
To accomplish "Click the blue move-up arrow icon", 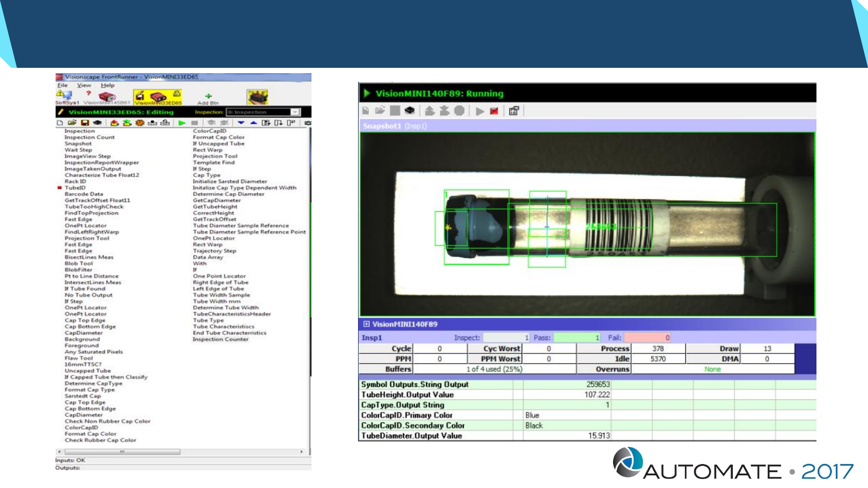I will click(x=254, y=123).
